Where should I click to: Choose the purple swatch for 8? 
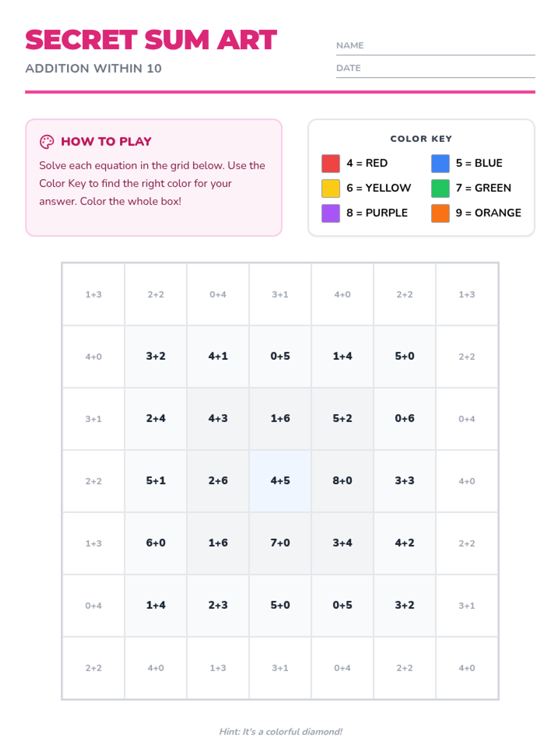(330, 213)
